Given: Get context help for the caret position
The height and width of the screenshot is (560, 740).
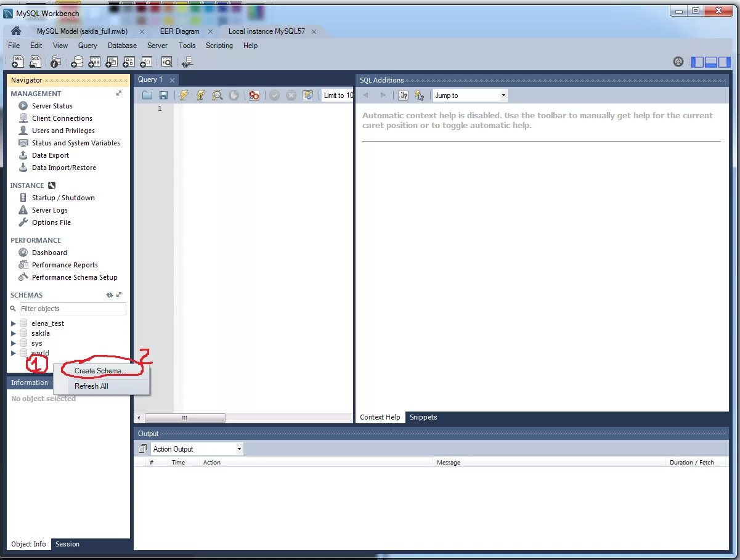Looking at the screenshot, I should click(x=404, y=95).
